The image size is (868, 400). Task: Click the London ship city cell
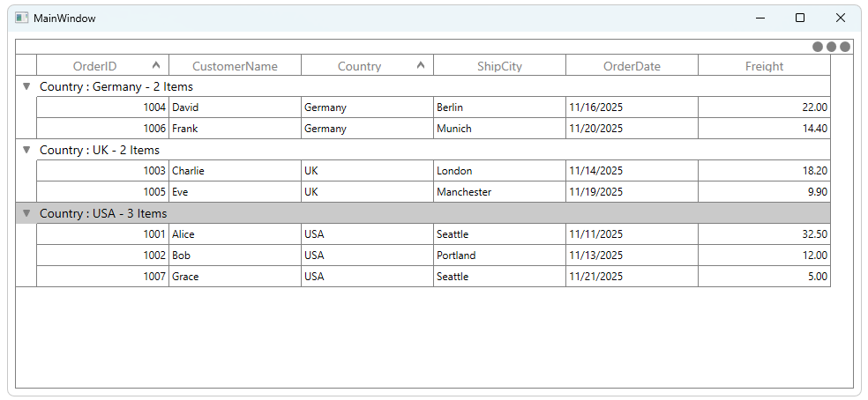click(500, 171)
